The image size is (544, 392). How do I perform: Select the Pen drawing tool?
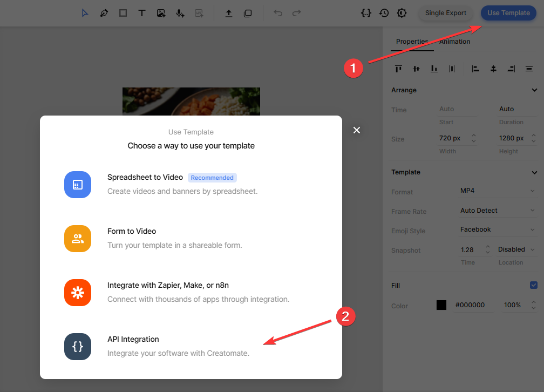[104, 13]
